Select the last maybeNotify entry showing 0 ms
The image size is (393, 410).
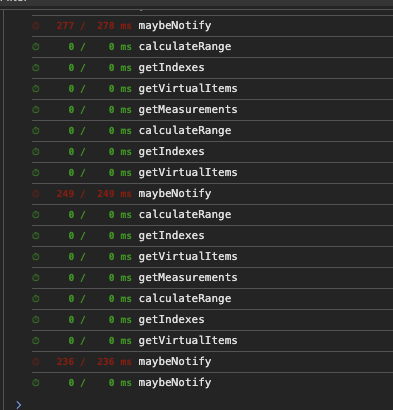coord(212,383)
